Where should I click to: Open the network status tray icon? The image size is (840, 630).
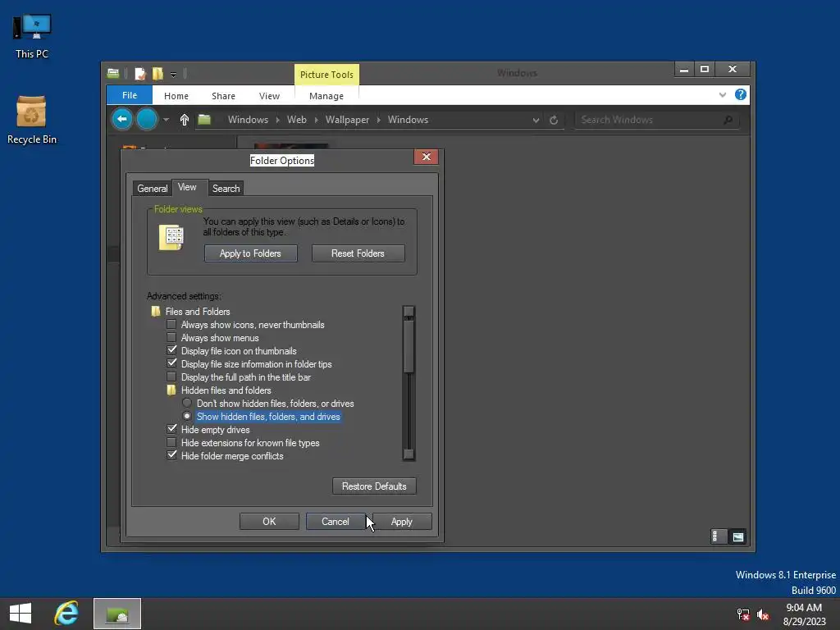coord(743,614)
